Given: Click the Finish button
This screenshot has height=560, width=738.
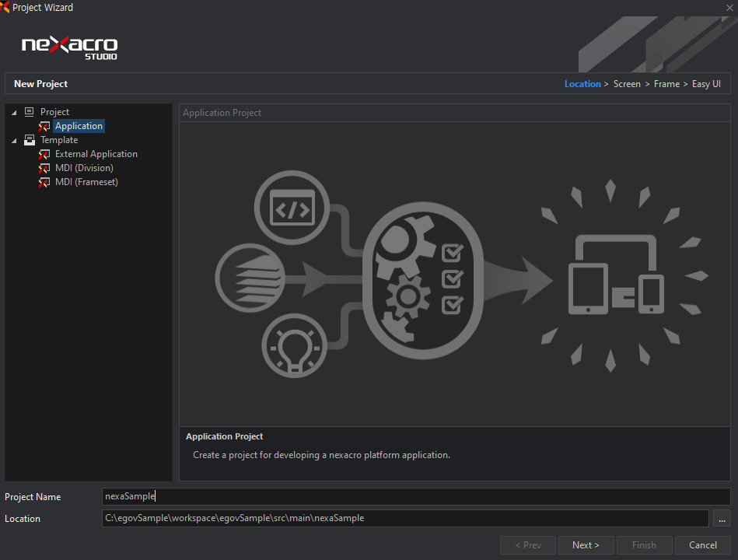Looking at the screenshot, I should 644,545.
